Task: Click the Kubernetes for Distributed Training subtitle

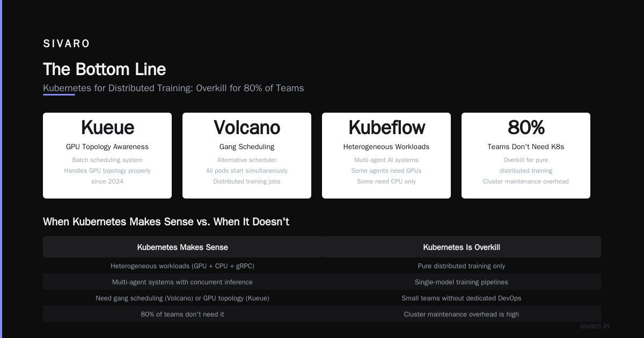Action: point(173,88)
